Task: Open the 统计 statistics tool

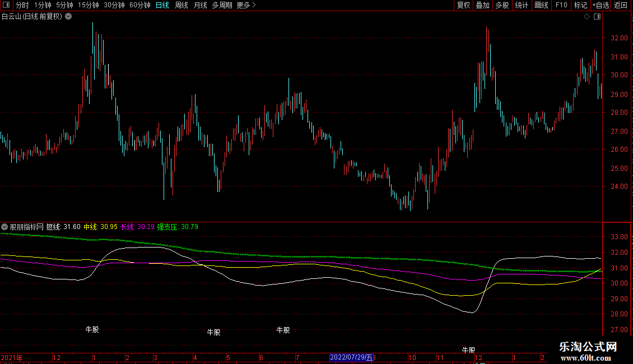Action: [x=522, y=5]
